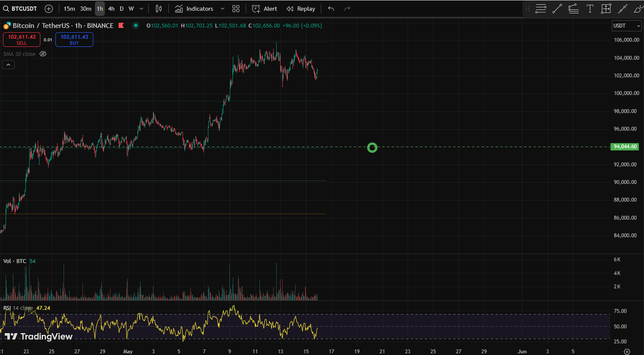
Task: Open the candlestick chart type menu
Action: point(159,9)
